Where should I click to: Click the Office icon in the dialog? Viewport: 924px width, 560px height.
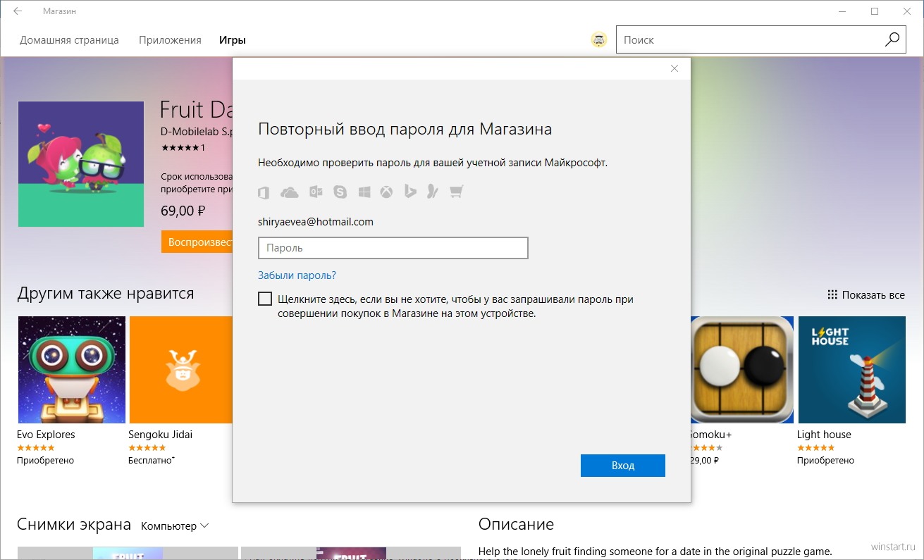264,192
